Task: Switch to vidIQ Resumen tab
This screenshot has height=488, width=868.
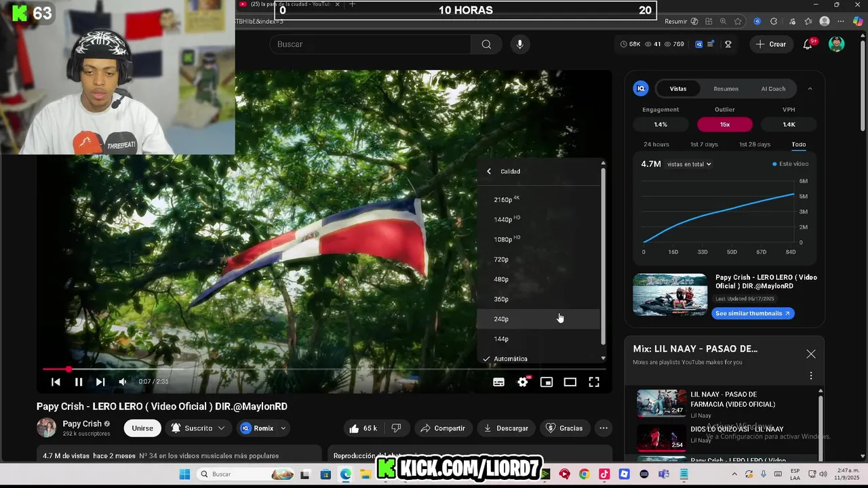Action: coord(726,89)
